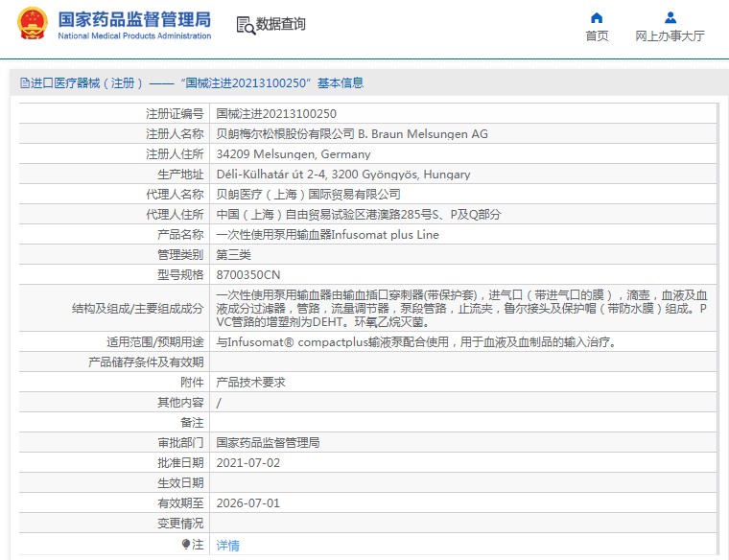Click agent name 贝朗医疗（上海）国际贸易有限公司
Screen dimensions: 729x560
(x=308, y=195)
